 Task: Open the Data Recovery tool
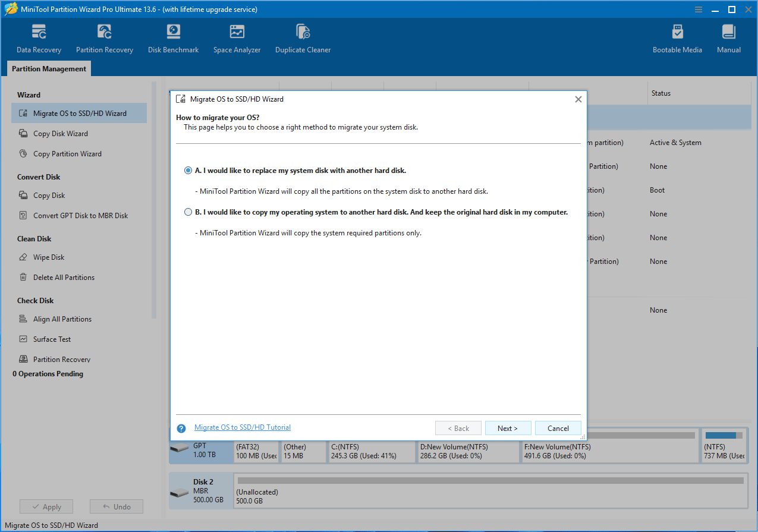click(x=39, y=39)
